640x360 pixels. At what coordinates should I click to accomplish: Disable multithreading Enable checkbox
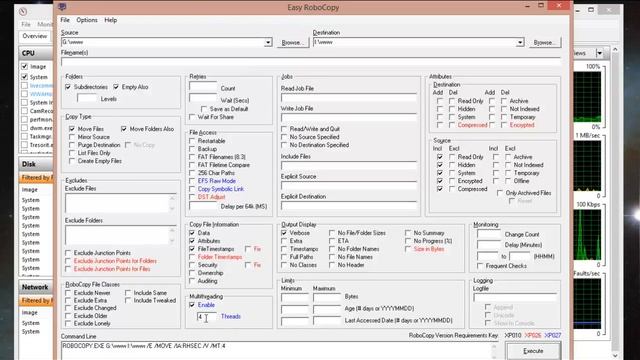point(192,305)
